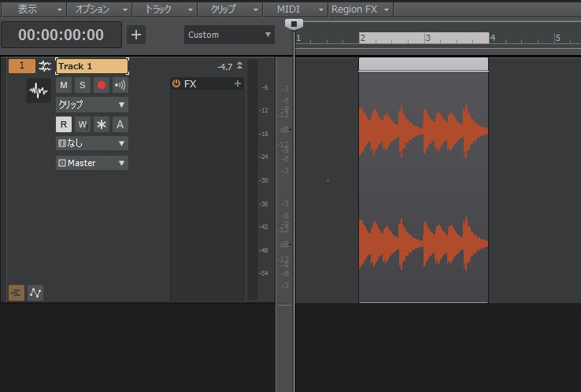Click the take lanes icon at bottom left
Screen dimensions: 581x392
16,293
